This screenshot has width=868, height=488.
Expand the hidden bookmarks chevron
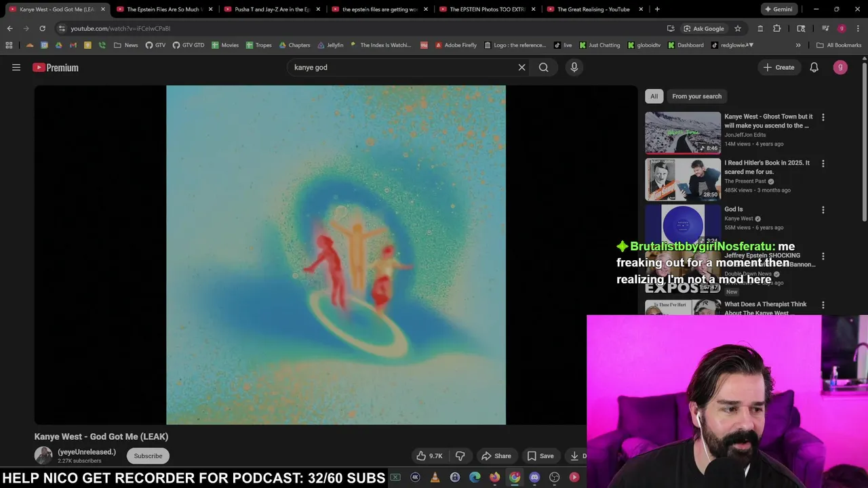point(798,45)
